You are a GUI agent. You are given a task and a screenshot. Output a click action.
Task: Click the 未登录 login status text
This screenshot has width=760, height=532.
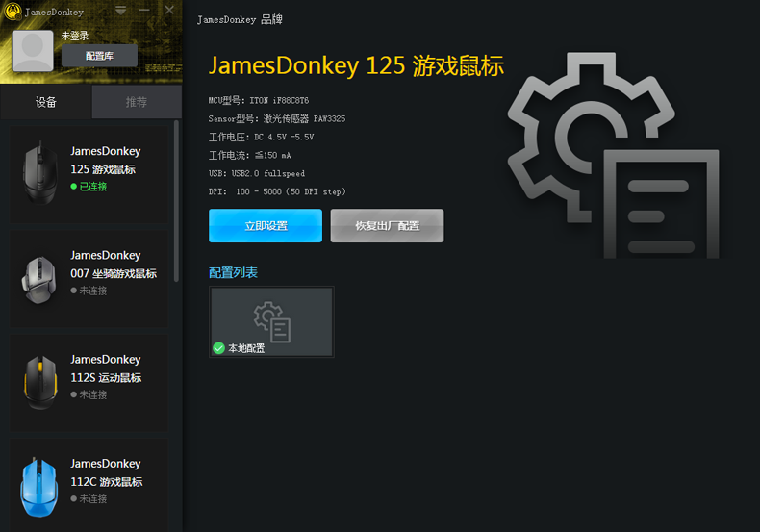pos(74,36)
